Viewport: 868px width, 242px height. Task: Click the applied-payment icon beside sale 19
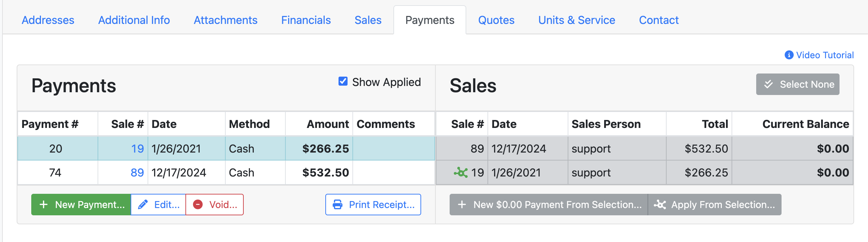point(461,172)
